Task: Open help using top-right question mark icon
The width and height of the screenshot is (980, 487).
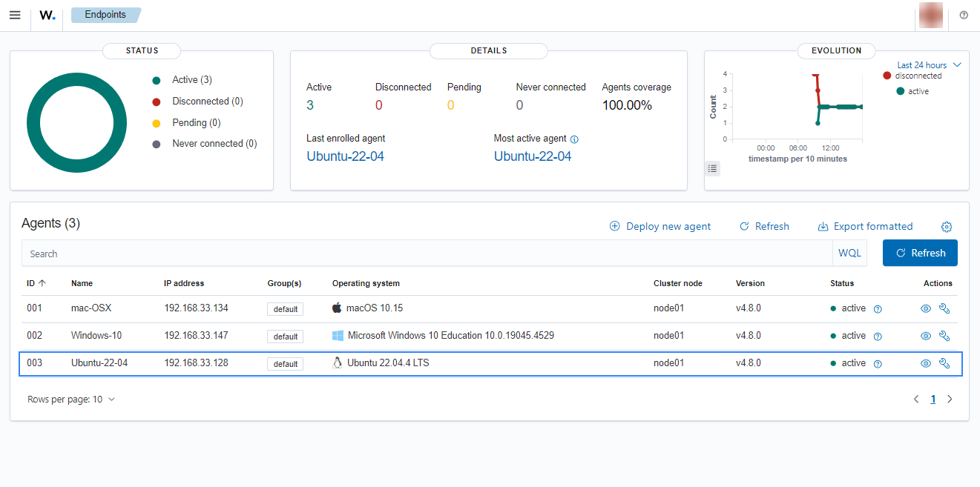Action: point(963,15)
